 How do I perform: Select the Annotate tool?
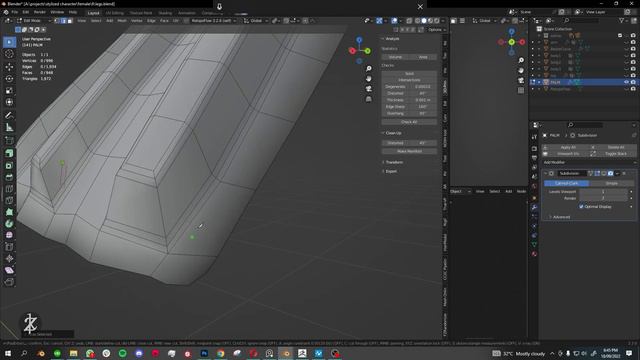coord(9,115)
